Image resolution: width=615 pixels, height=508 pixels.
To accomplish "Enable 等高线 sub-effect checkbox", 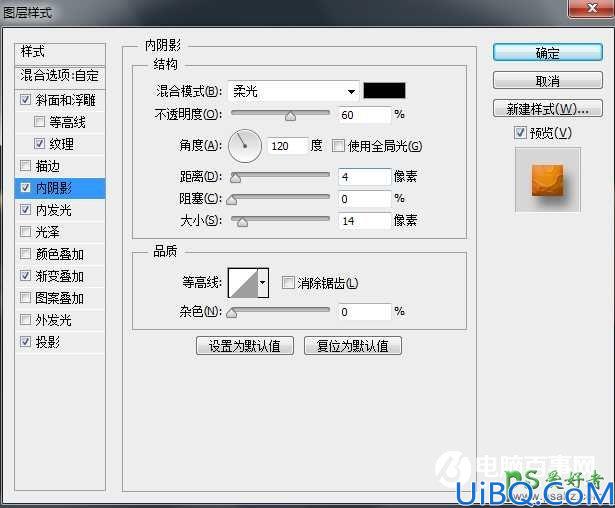I will point(39,122).
